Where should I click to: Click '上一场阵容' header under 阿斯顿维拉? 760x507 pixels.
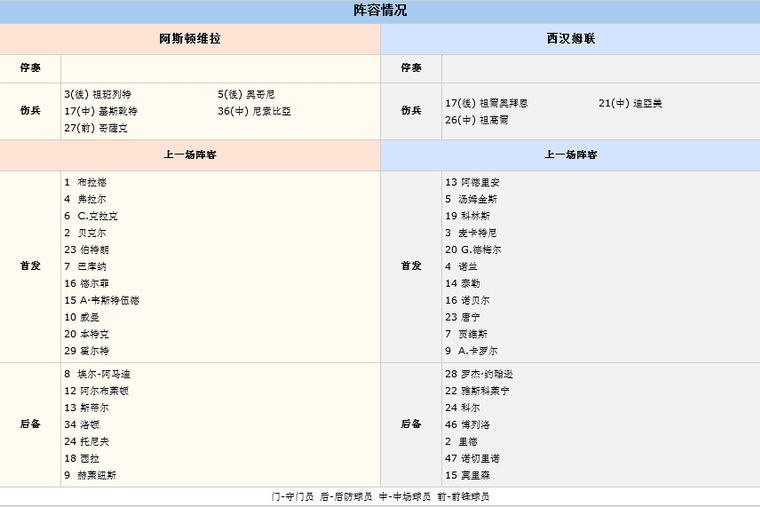190,155
